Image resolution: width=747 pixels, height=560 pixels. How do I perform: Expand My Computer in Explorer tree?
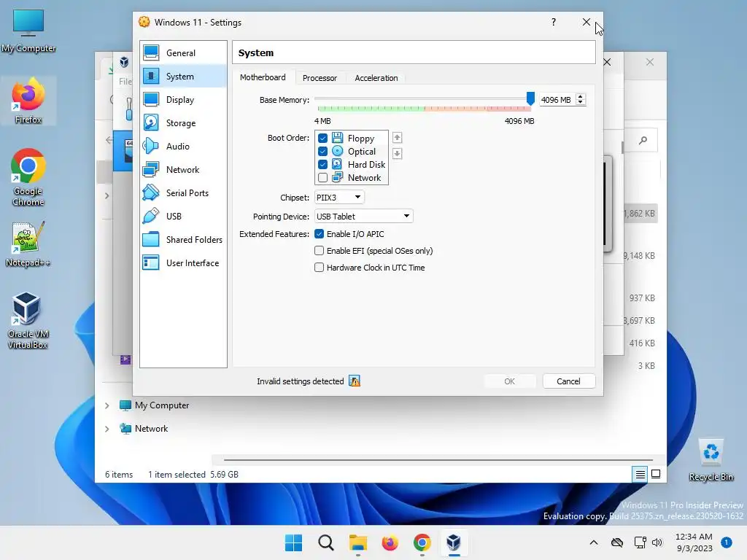pos(107,405)
